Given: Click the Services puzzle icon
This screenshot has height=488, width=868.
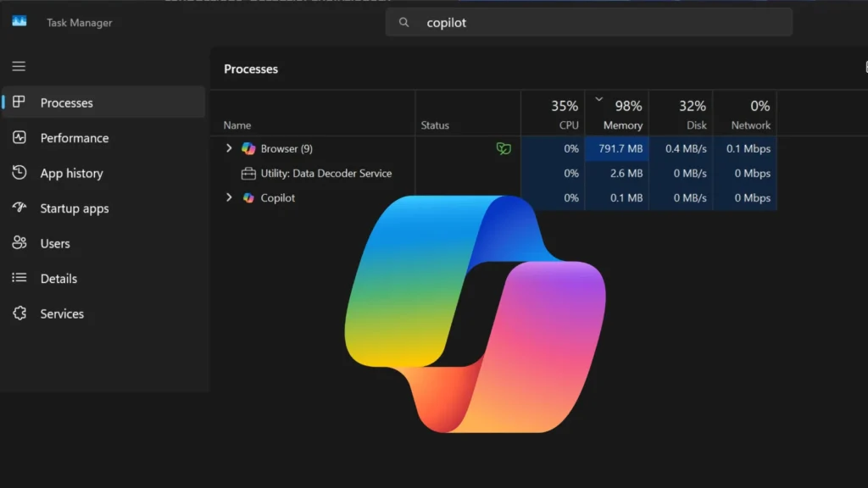Looking at the screenshot, I should coord(19,313).
